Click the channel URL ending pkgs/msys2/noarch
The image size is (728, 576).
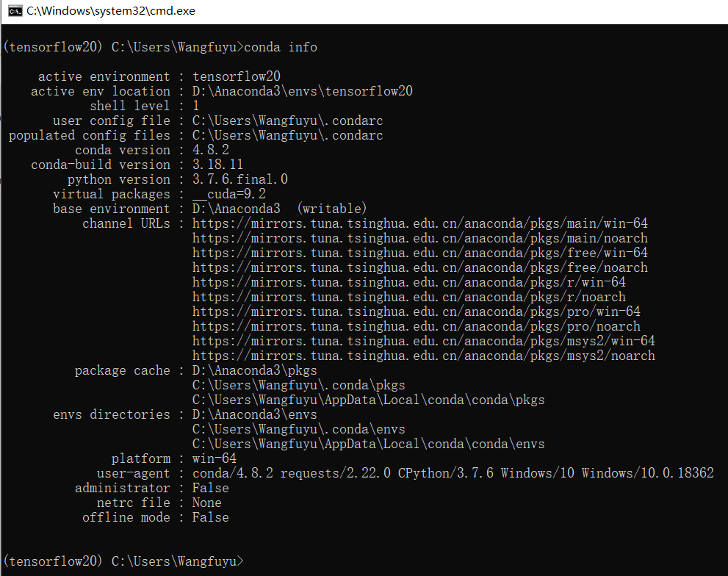423,356
